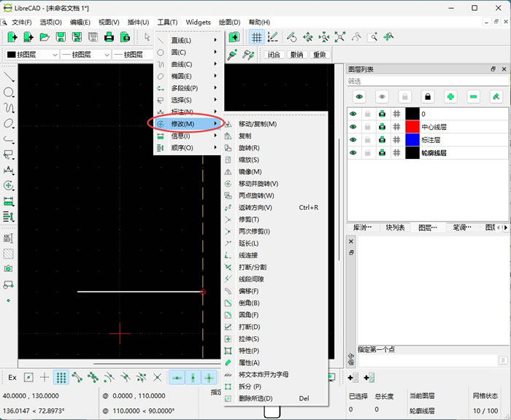Click the remove layer green minus icon
511x420 pixels.
point(473,97)
